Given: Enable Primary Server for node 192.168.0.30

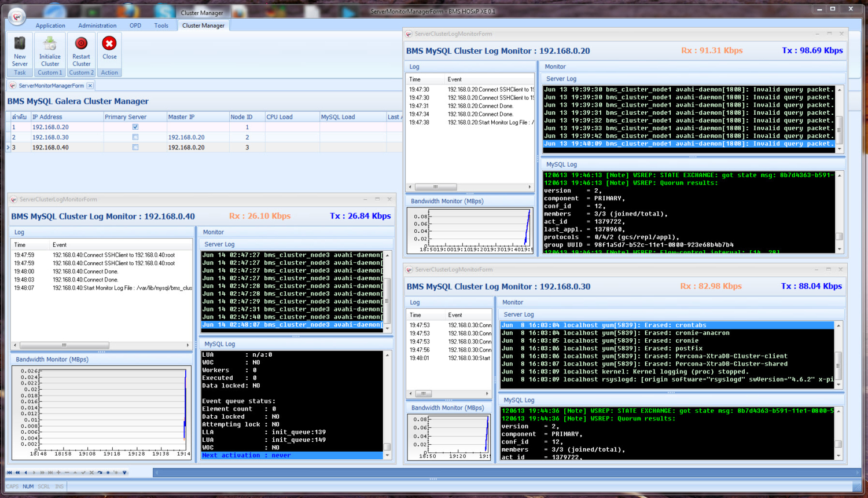Looking at the screenshot, I should point(135,137).
